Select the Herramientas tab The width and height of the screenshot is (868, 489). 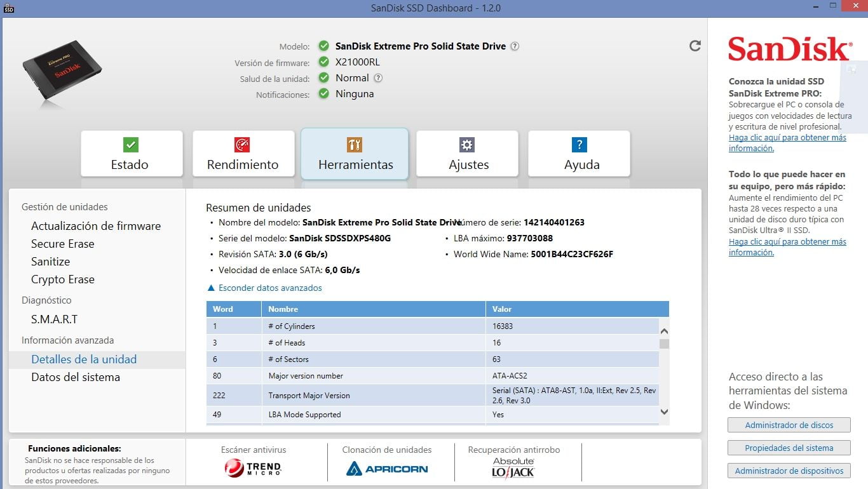[x=355, y=154]
